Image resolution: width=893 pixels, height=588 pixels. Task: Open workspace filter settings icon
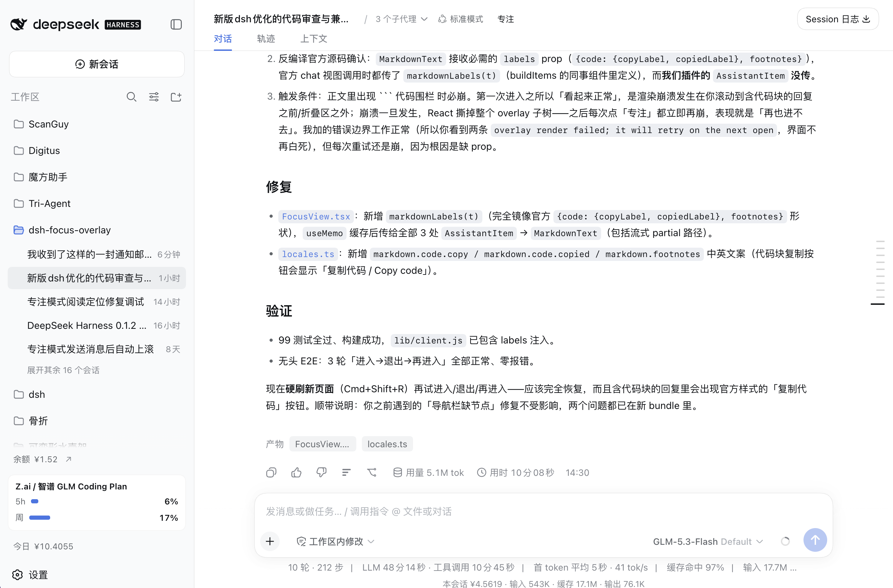coord(154,97)
